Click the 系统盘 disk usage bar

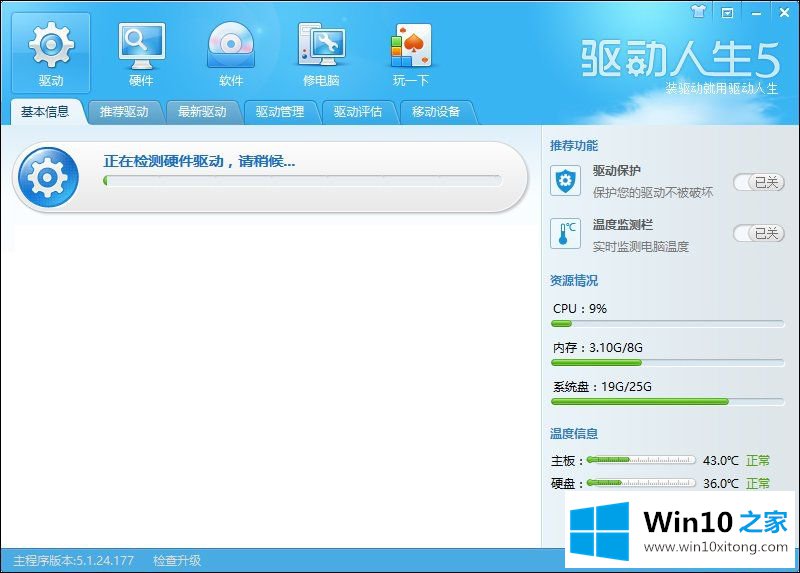(x=667, y=402)
